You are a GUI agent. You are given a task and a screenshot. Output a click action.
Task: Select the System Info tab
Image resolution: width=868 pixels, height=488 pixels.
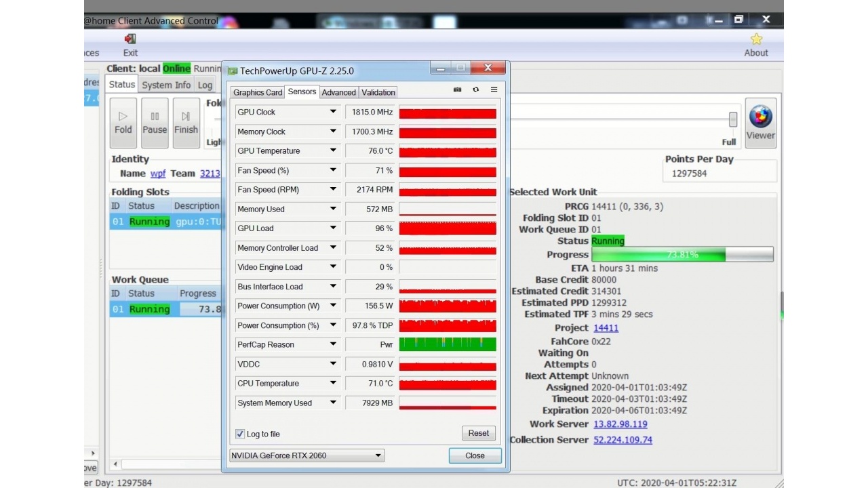point(166,85)
